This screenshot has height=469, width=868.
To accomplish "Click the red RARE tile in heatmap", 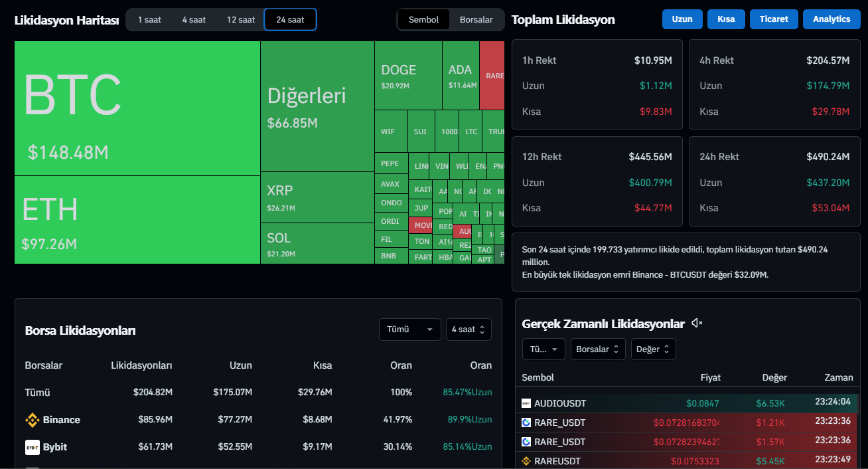I will coord(492,75).
